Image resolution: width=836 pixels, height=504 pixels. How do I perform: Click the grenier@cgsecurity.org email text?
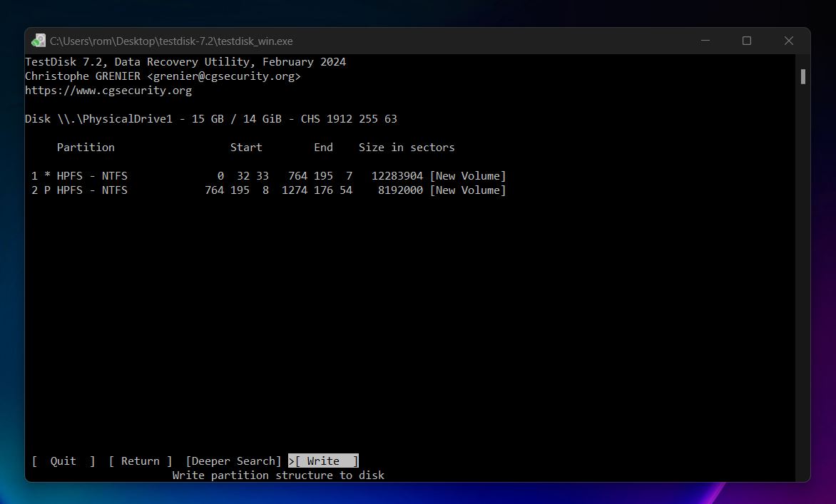224,76
